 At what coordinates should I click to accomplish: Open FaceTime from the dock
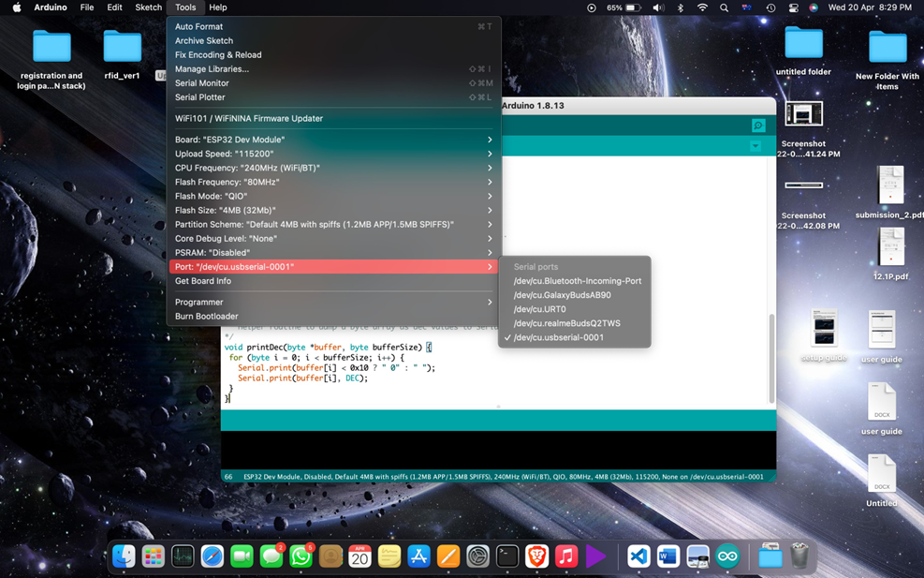pyautogui.click(x=242, y=556)
